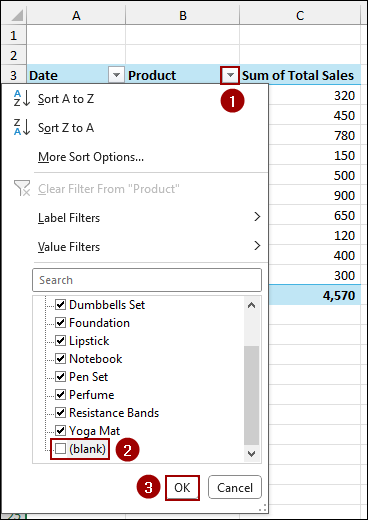
Task: Click the Yoga Mat item label
Action: click(94, 431)
